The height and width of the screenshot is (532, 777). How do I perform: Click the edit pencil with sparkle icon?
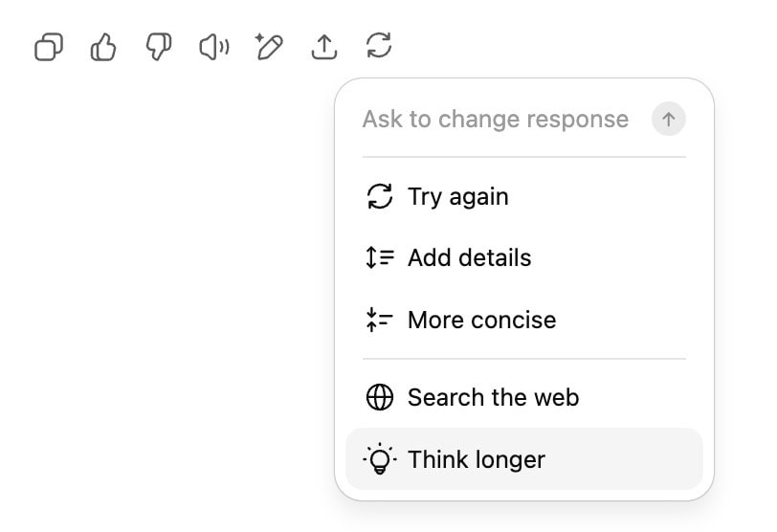[x=269, y=46]
